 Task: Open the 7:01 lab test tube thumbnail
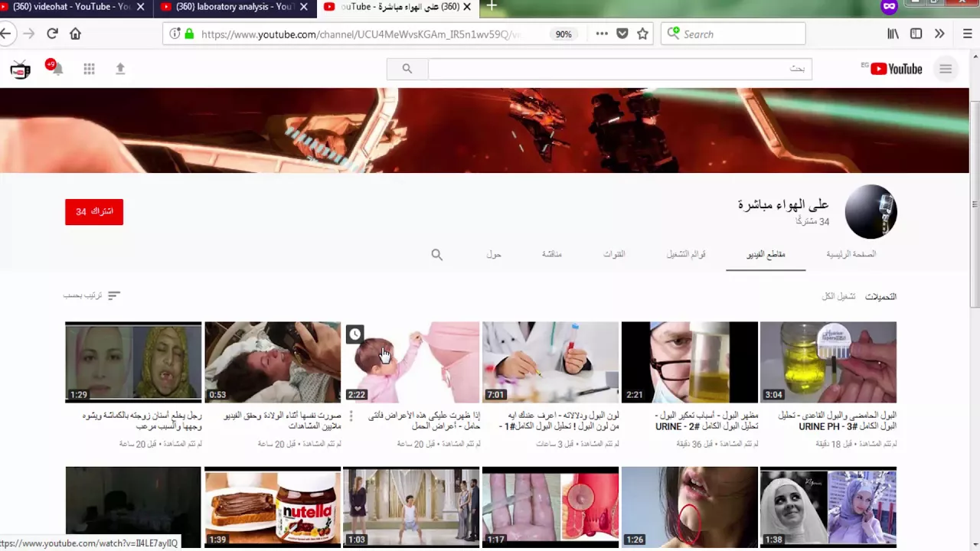tap(550, 362)
